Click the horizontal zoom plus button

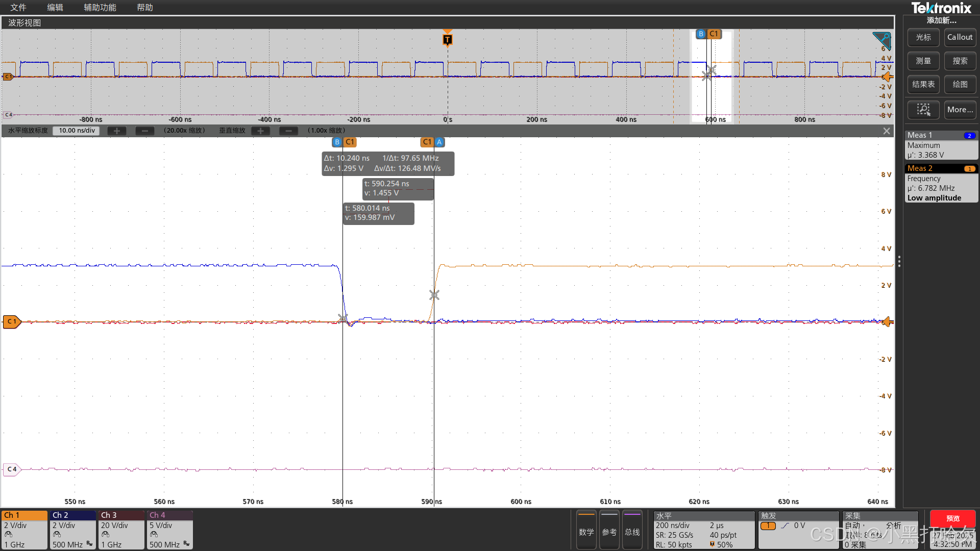click(x=117, y=131)
